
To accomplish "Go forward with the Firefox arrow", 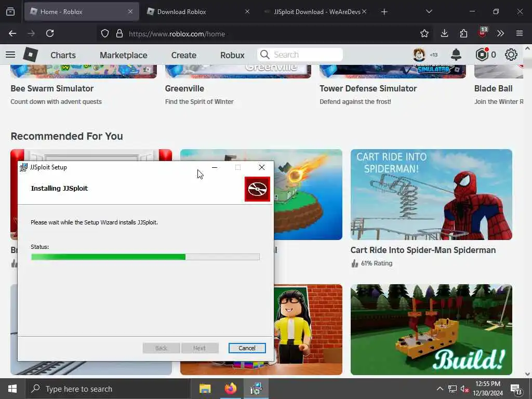I will tap(31, 34).
